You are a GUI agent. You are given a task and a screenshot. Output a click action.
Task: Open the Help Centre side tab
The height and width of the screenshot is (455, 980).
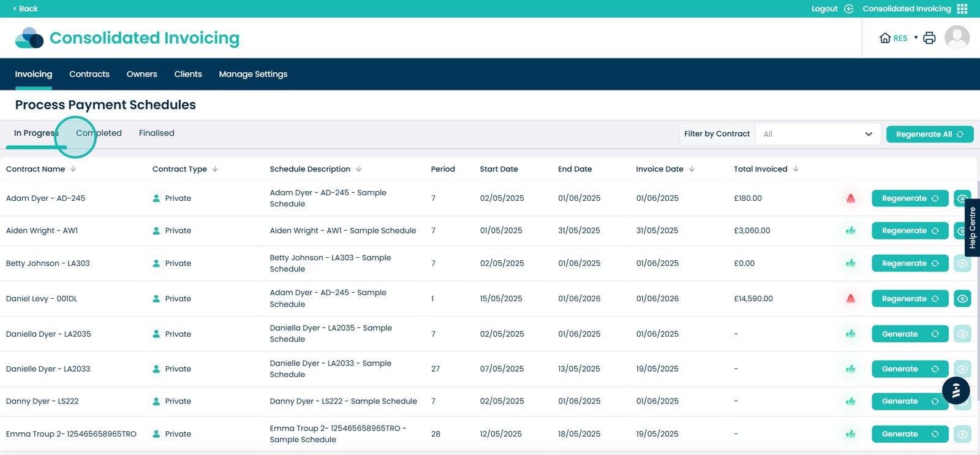click(972, 228)
